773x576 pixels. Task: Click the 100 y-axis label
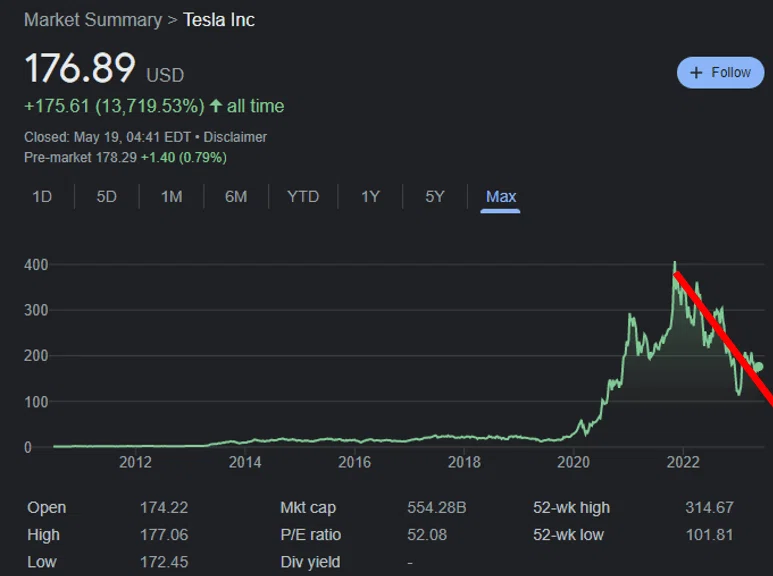tap(36, 401)
